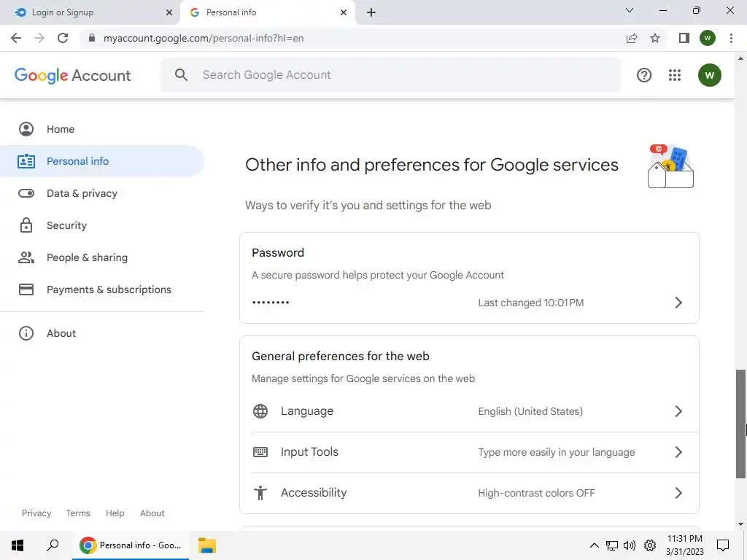Expand the Password row chevron
The width and height of the screenshot is (747, 560).
pyautogui.click(x=678, y=303)
